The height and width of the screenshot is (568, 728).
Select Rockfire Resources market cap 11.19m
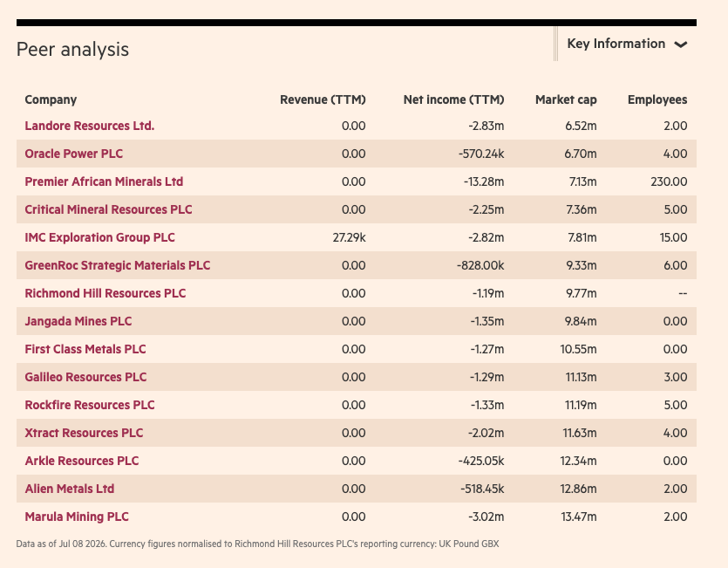tap(581, 405)
